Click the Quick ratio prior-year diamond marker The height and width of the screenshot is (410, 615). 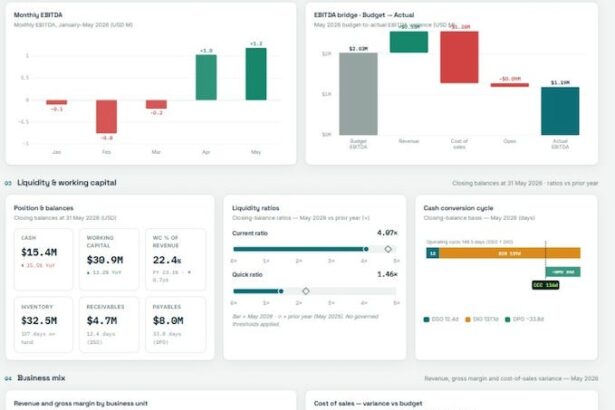(x=306, y=291)
